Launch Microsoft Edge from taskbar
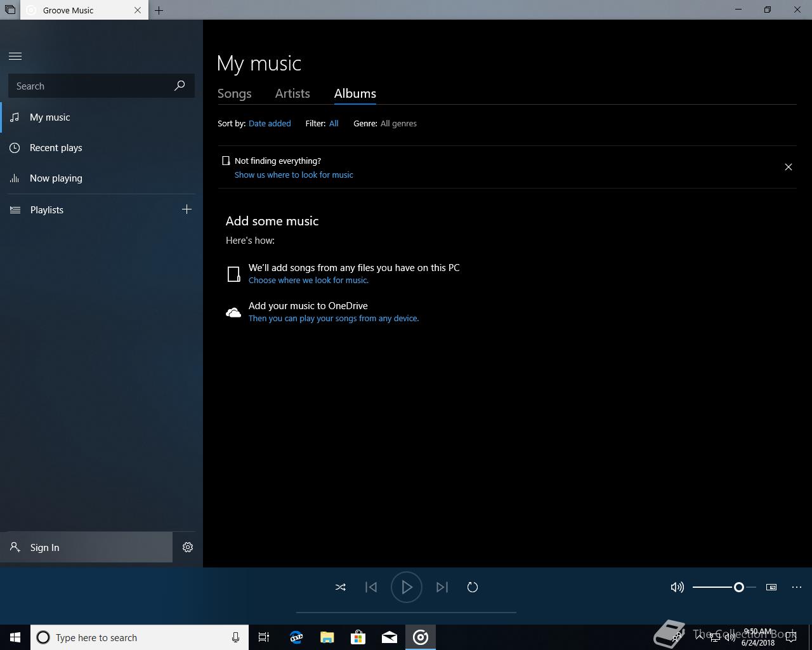812x650 pixels. pos(296,637)
